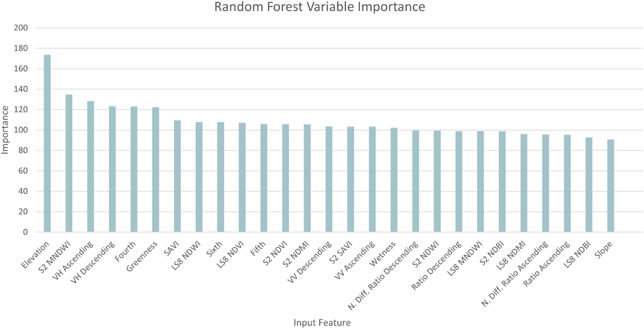Screen dimensions: 644x329
Task: Select the 100 y-axis tick label
Action: (21, 130)
